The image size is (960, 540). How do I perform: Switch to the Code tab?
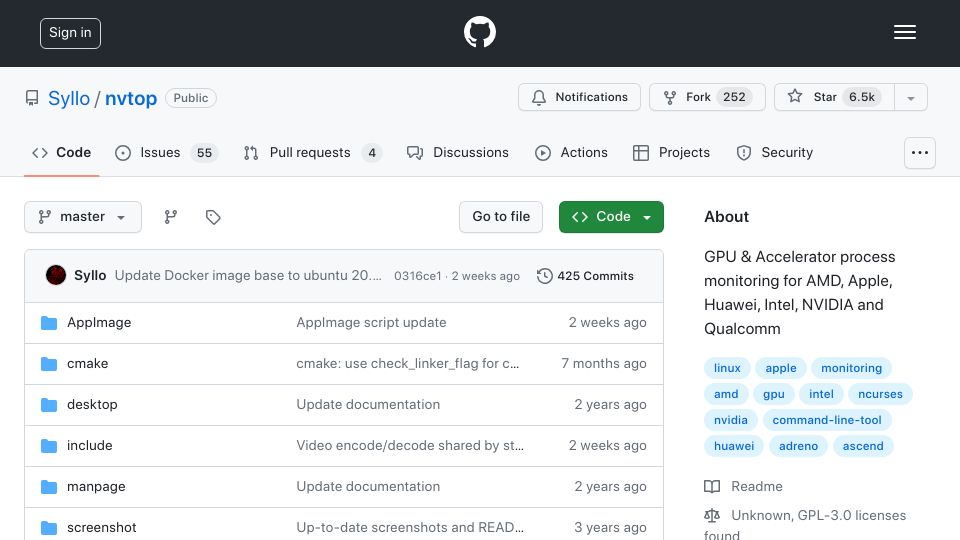(x=61, y=152)
